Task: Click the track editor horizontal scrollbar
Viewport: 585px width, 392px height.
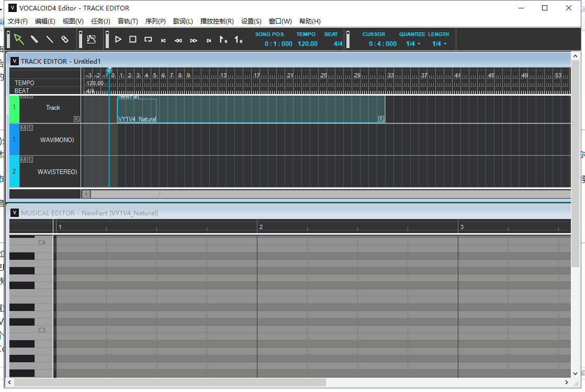Action: point(331,194)
